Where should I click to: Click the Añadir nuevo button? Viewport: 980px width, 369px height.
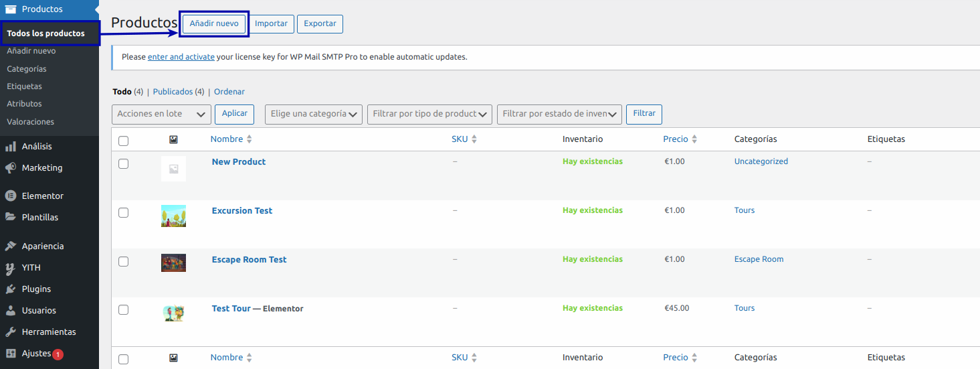coord(214,23)
